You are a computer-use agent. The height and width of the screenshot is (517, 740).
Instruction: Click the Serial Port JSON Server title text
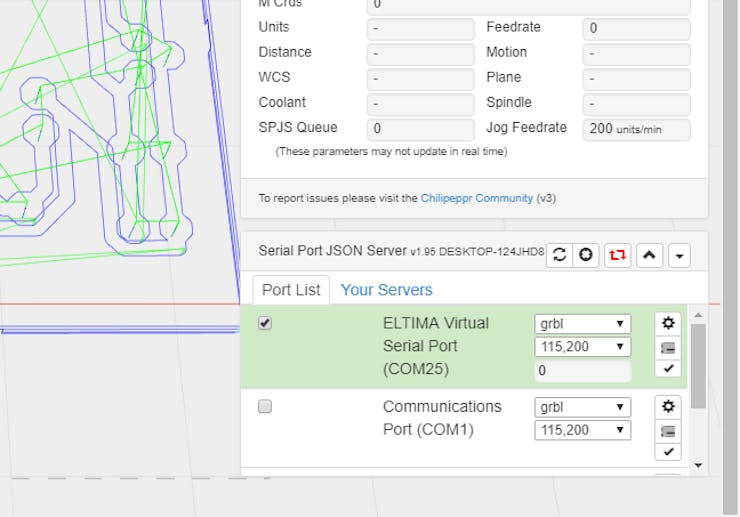click(x=332, y=251)
